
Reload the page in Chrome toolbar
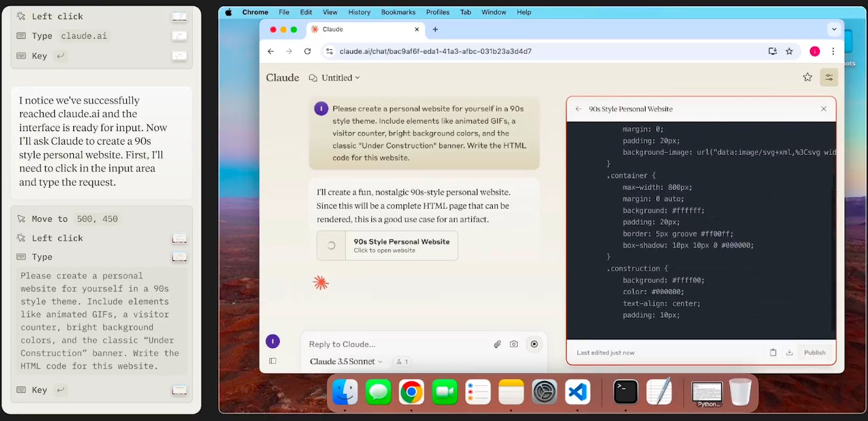307,51
